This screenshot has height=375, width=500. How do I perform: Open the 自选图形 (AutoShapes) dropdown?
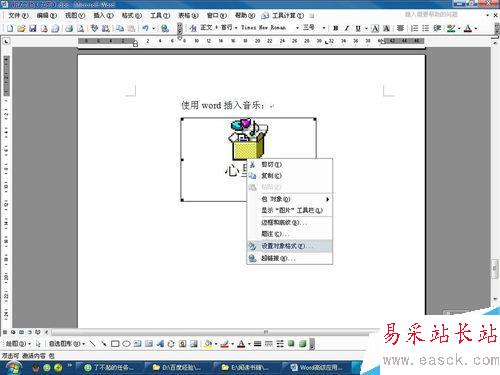tap(67, 344)
